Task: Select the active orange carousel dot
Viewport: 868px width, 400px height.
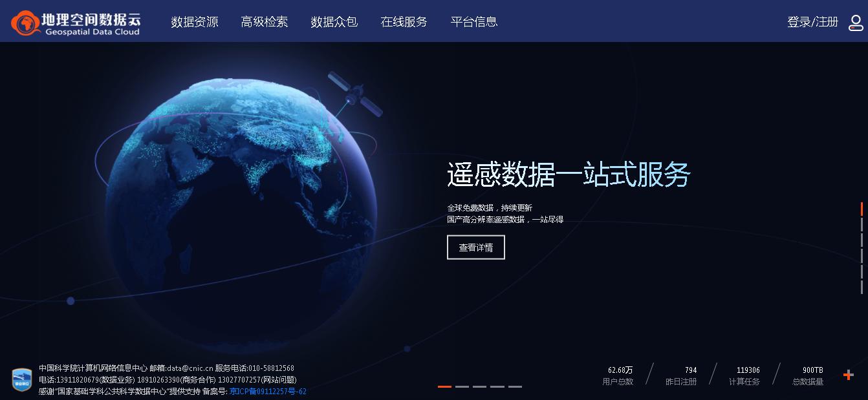Action: point(445,386)
